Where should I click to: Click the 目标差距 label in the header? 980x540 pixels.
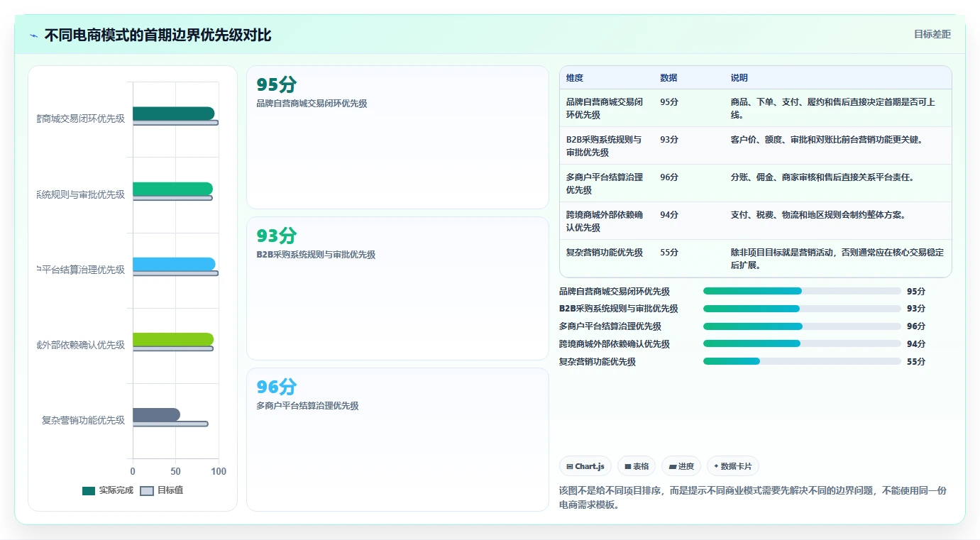click(x=932, y=35)
